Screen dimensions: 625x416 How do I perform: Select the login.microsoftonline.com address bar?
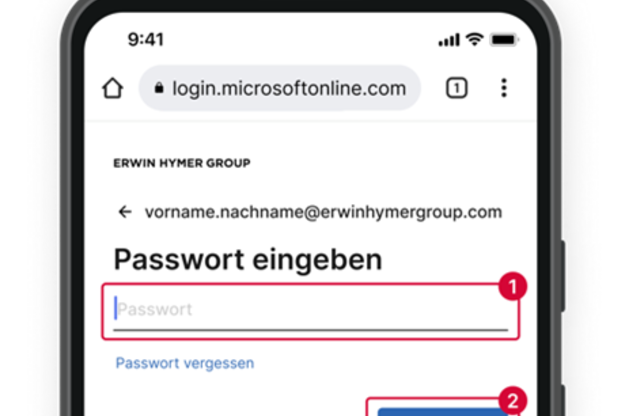279,88
